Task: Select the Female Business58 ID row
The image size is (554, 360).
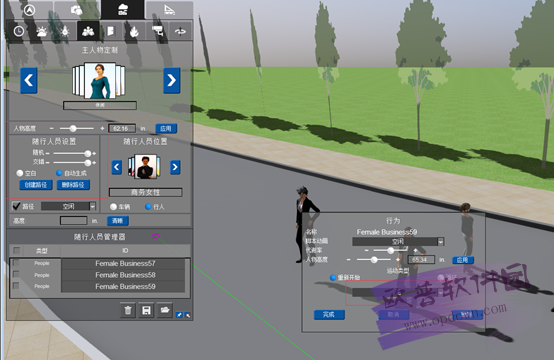Action: pyautogui.click(x=123, y=275)
